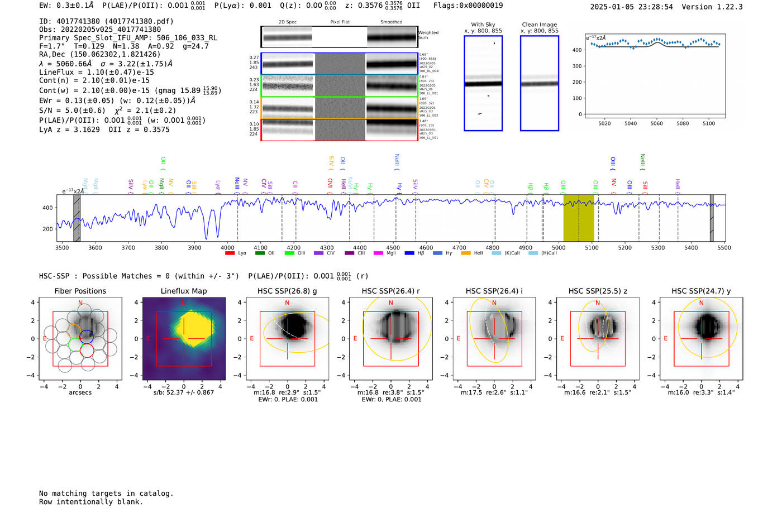Click the blue fiber circle in Fiber Positions
This screenshot has height=532, width=782.
86,337
